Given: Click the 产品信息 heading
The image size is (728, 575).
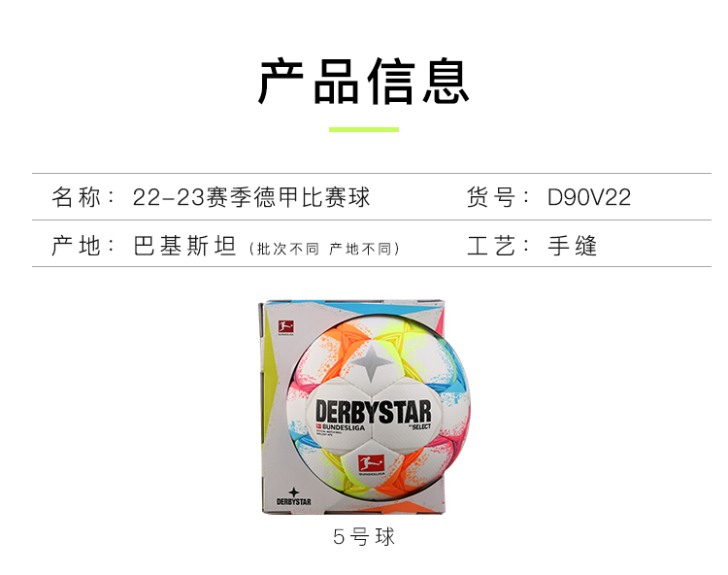Looking at the screenshot, I should [364, 82].
